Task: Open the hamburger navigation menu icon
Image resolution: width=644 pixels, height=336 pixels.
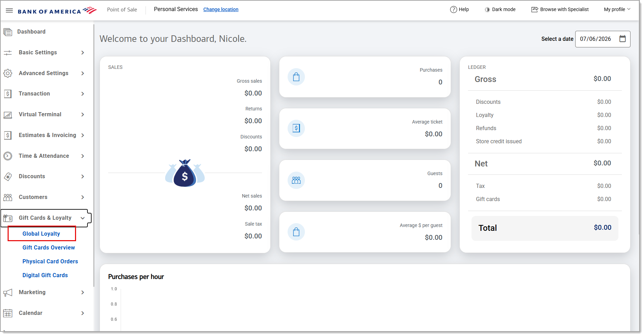Action: click(9, 10)
